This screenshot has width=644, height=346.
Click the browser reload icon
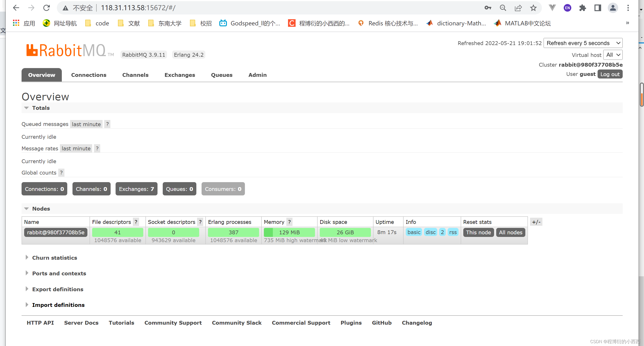point(46,8)
